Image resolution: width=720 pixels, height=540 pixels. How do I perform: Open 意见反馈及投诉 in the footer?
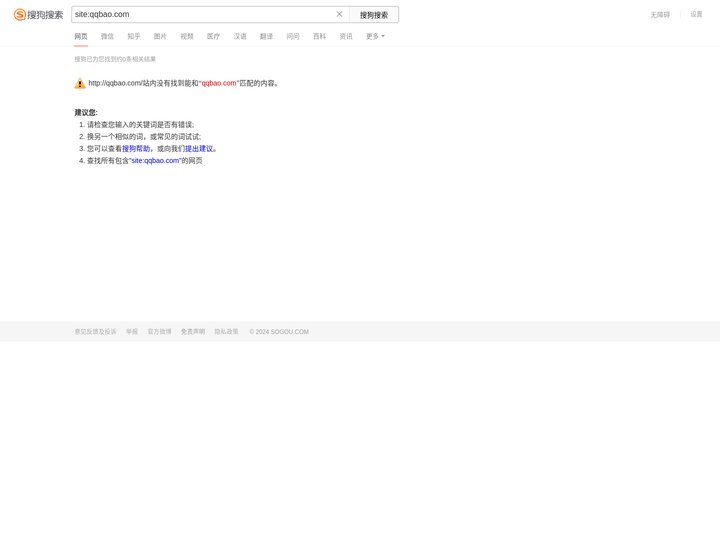pyautogui.click(x=96, y=332)
